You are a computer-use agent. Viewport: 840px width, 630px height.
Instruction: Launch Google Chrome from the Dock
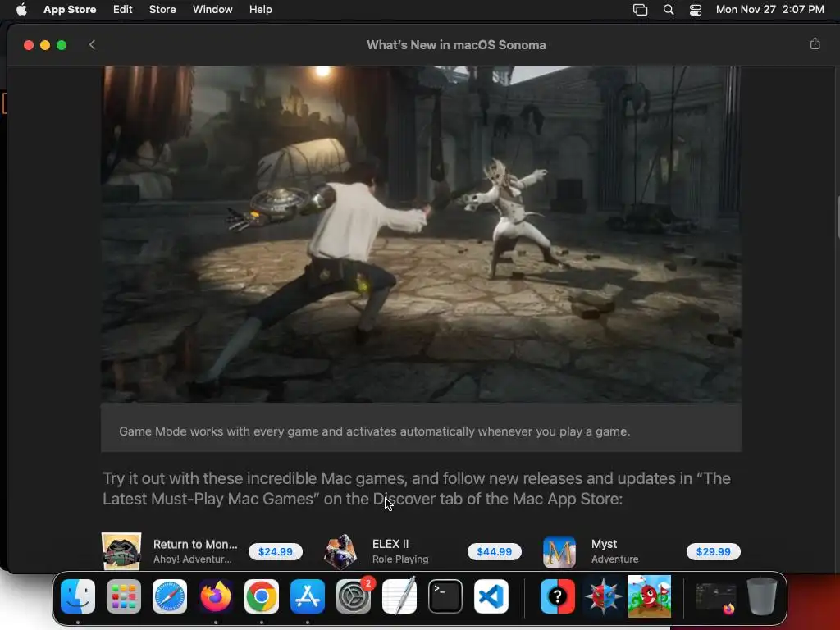[x=262, y=596]
